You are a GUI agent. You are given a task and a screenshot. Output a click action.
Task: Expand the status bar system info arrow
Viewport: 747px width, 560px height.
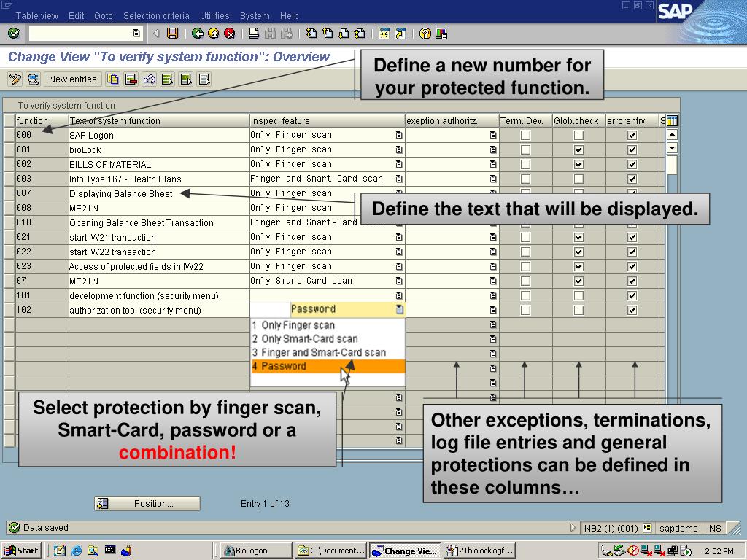[x=573, y=528]
